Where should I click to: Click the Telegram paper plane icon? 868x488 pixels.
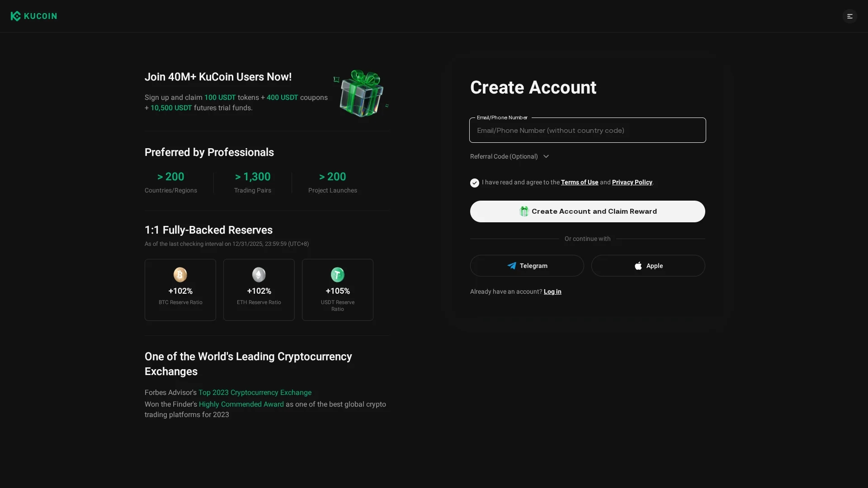pos(512,266)
